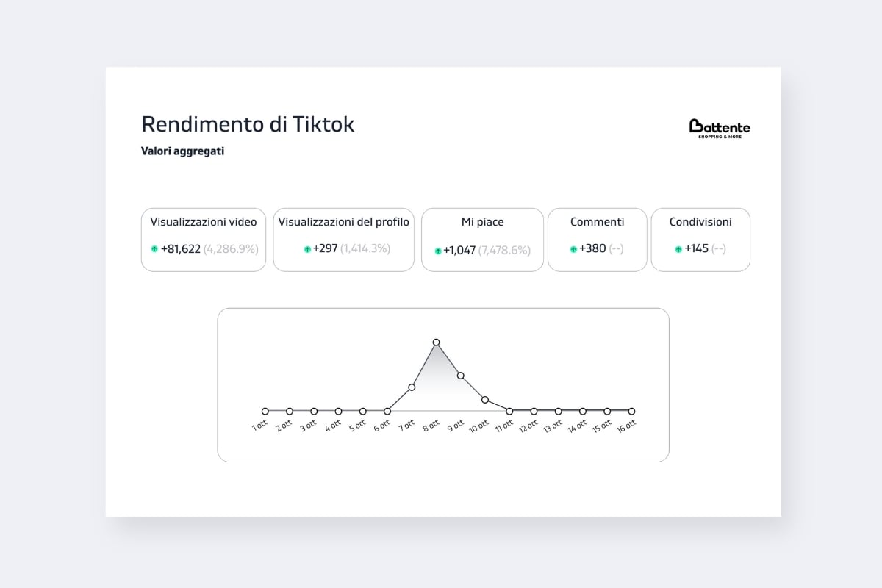The image size is (882, 588).
Task: Click the last data point at 16 ott
Action: 631,411
